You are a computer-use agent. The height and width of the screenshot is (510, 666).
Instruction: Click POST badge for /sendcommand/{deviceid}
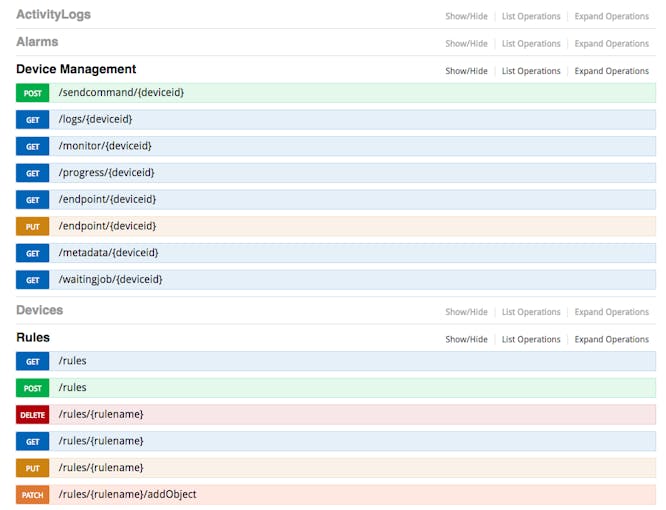click(x=33, y=93)
